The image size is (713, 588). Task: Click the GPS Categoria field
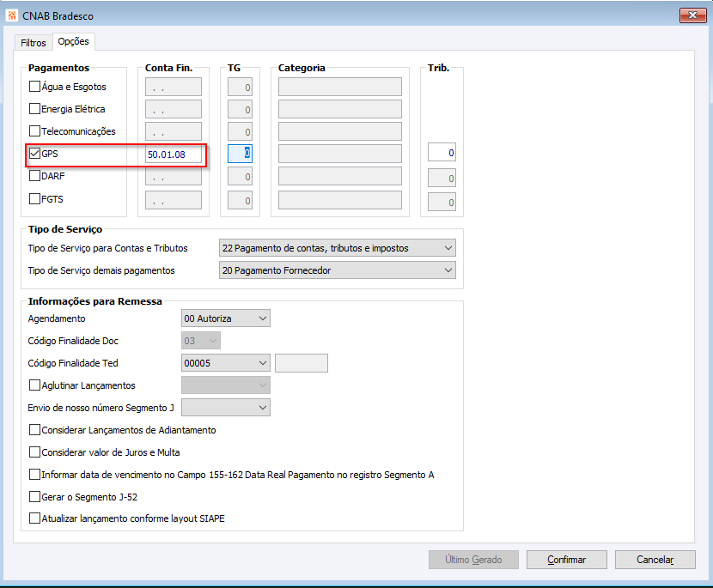pos(340,154)
